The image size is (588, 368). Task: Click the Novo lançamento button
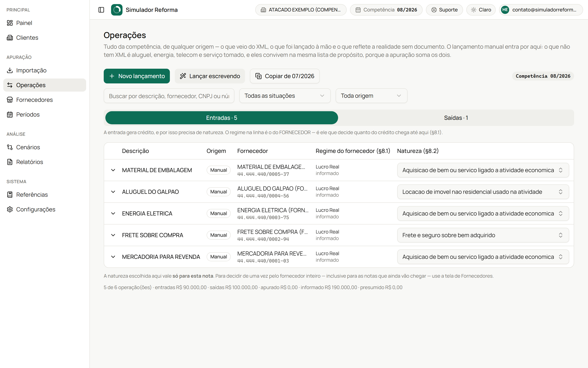[137, 76]
